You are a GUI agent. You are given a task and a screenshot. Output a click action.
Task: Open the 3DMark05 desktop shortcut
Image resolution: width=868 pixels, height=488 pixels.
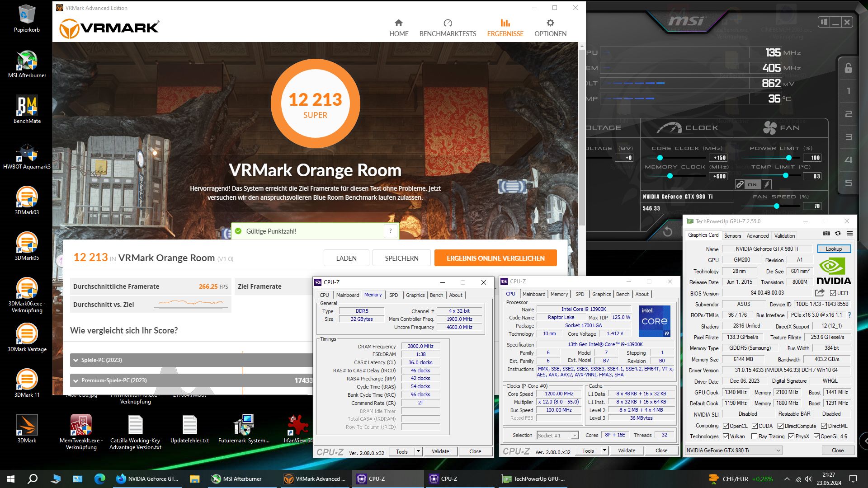click(x=27, y=246)
